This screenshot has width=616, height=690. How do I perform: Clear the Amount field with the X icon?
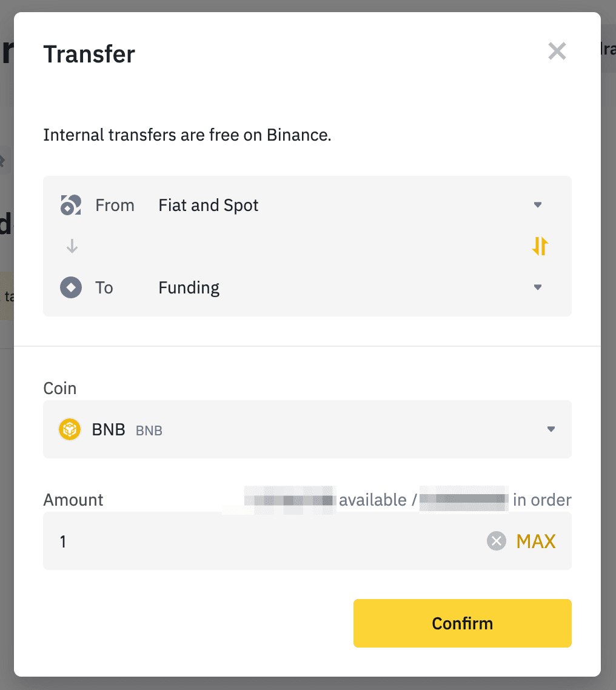(496, 541)
